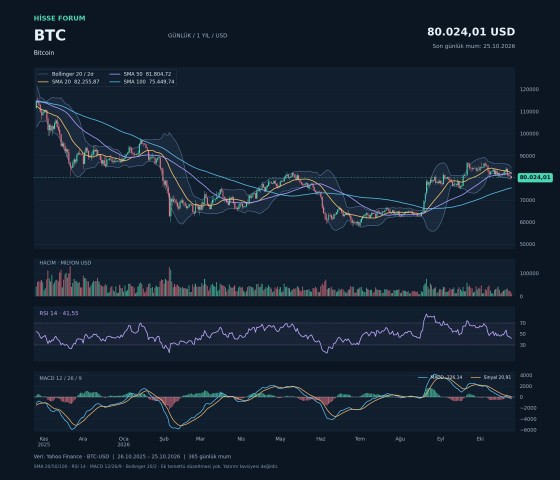The width and height of the screenshot is (560, 480).
Task: Click the Ara month label on the time axis
Action: coord(82,439)
